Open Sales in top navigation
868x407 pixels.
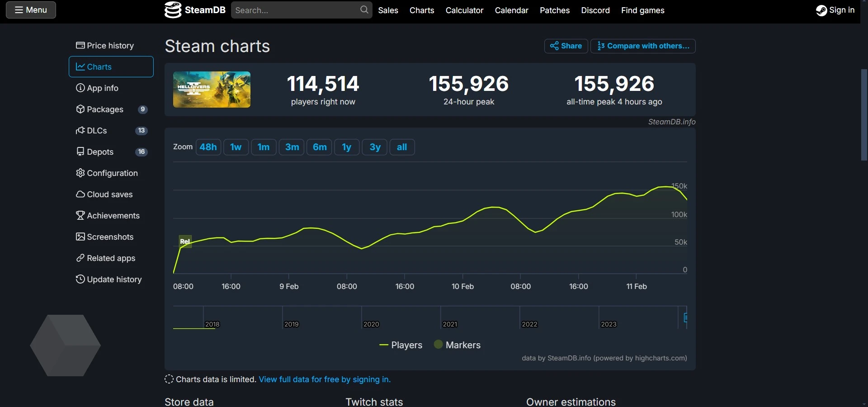[388, 10]
